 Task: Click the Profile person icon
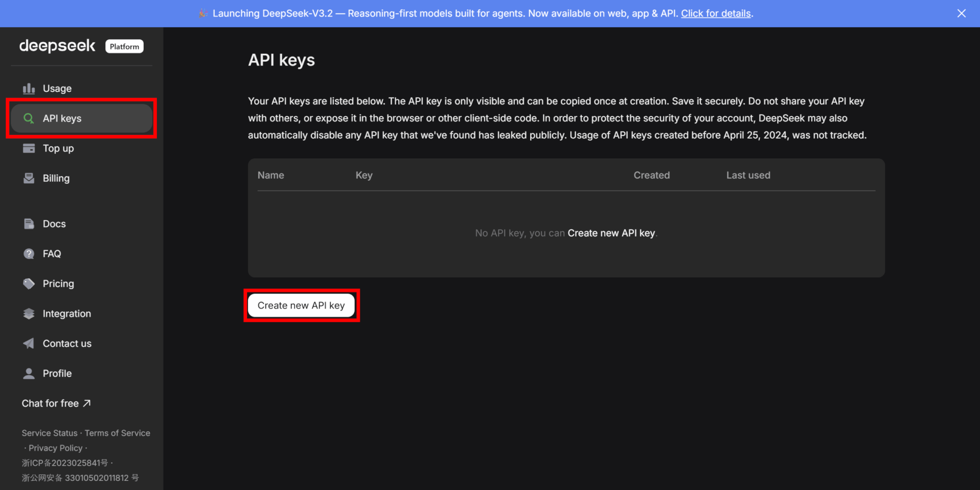click(29, 373)
